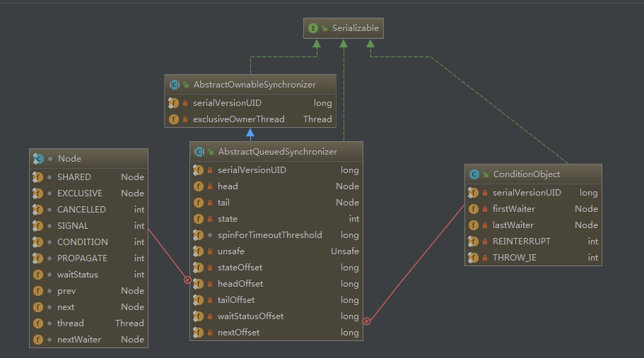Select the waitStatusOffset field row

coord(250,316)
